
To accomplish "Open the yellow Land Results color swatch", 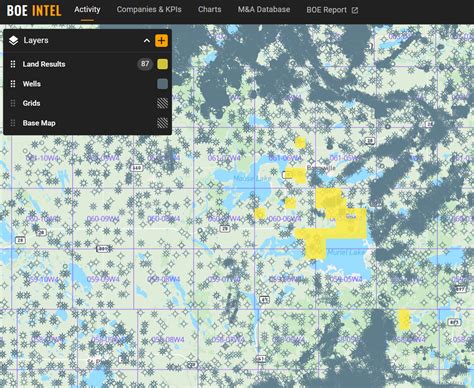I will 162,64.
